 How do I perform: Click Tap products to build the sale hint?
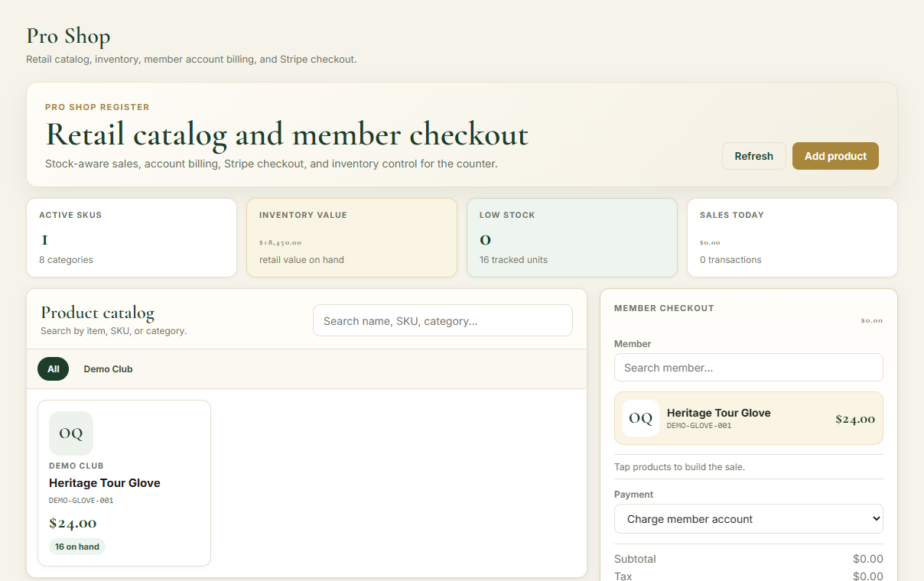[679, 467]
